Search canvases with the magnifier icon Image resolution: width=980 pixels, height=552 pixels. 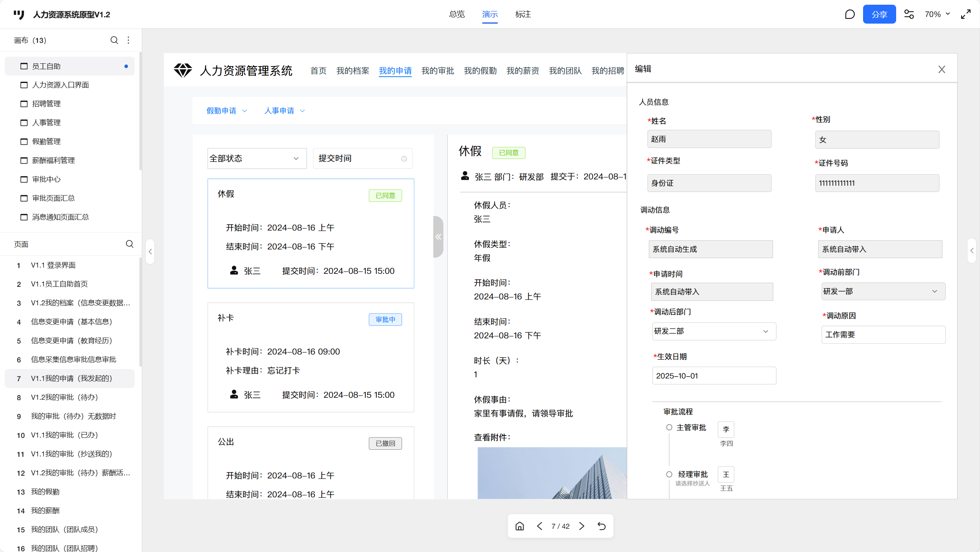pyautogui.click(x=114, y=40)
